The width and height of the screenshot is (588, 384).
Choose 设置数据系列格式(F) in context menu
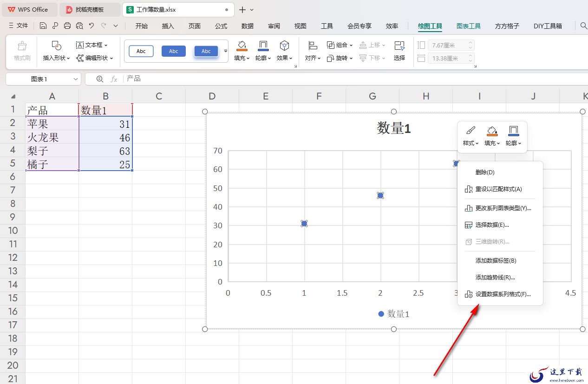coord(500,294)
